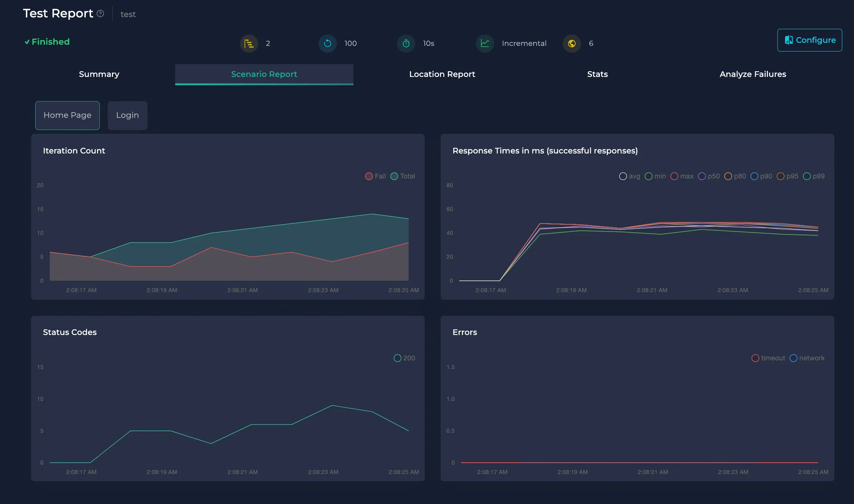Select the Login scenario button
The image size is (854, 504).
click(x=127, y=115)
